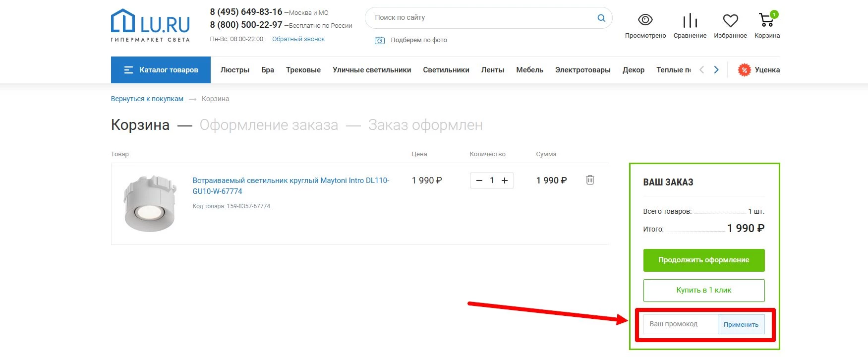This screenshot has height=360, width=868.
Task: Click the camera photo search icon
Action: (380, 40)
